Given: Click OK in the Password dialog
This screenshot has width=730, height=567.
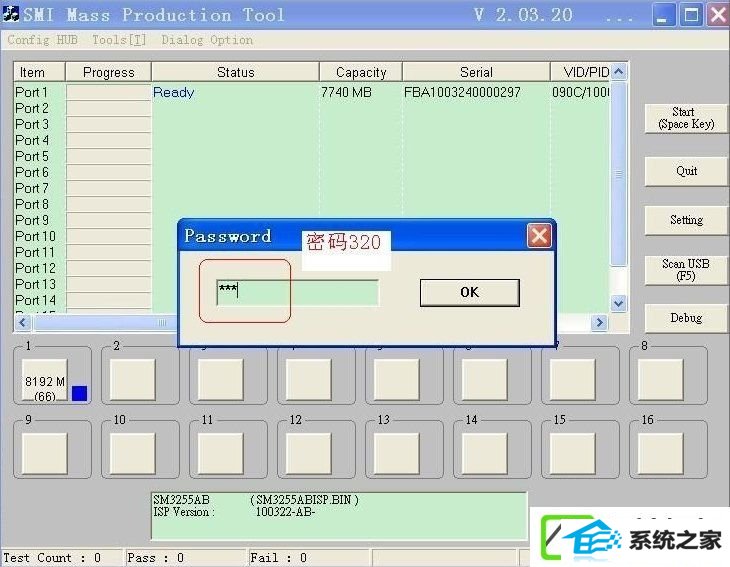Looking at the screenshot, I should (x=469, y=292).
